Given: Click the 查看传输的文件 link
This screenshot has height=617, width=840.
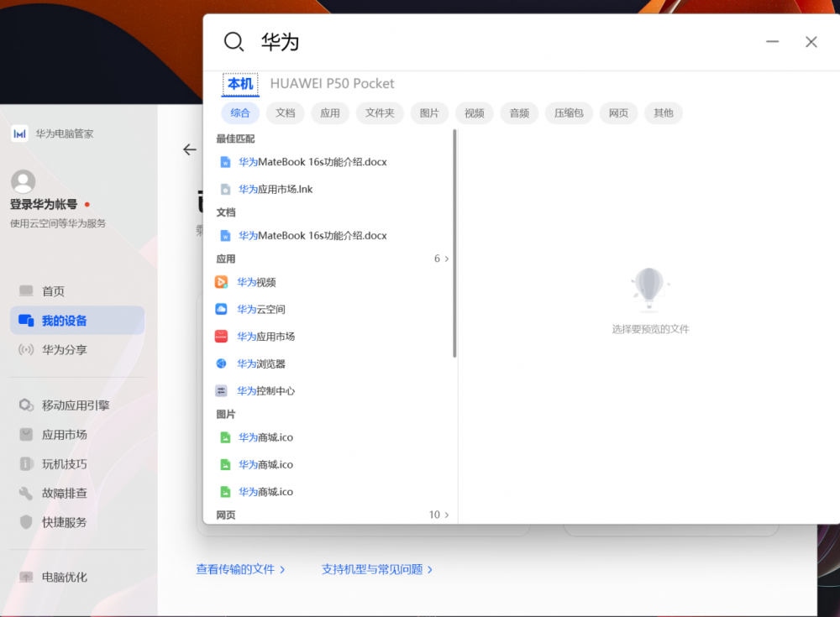Looking at the screenshot, I should pyautogui.click(x=240, y=569).
